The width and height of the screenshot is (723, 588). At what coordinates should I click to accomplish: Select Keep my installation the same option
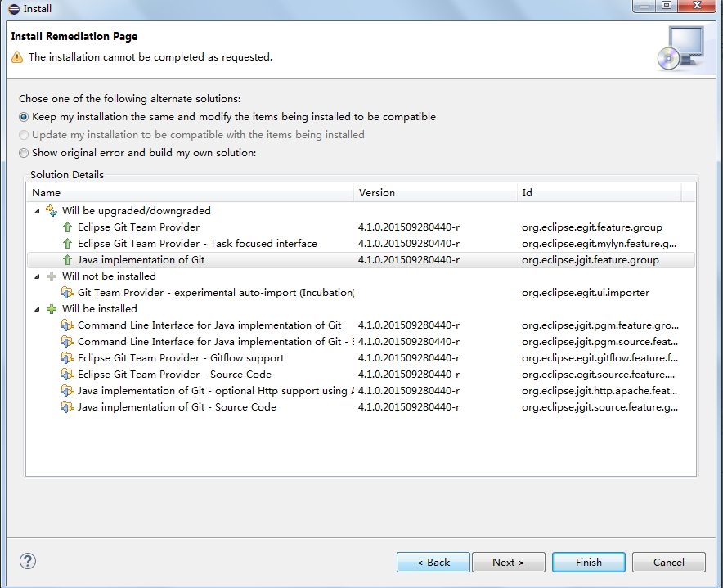point(24,117)
